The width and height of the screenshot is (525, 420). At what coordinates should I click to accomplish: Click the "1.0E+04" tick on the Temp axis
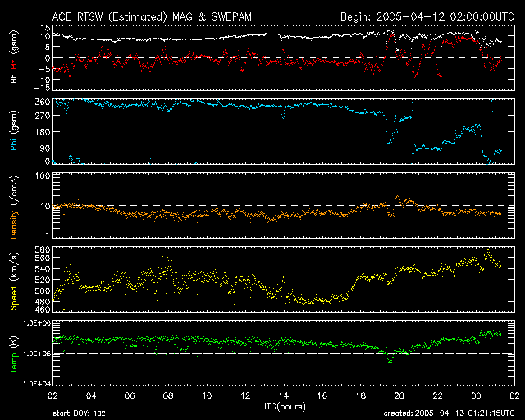point(37,384)
